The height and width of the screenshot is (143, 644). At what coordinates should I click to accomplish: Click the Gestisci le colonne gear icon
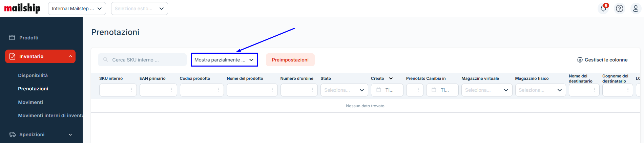(580, 60)
